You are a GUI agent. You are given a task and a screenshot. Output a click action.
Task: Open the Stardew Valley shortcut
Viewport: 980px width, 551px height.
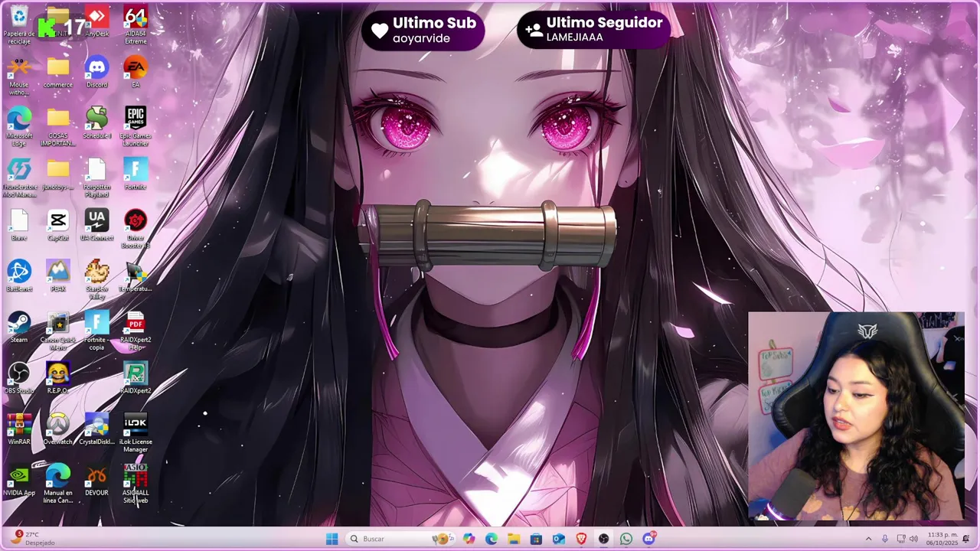coord(96,280)
